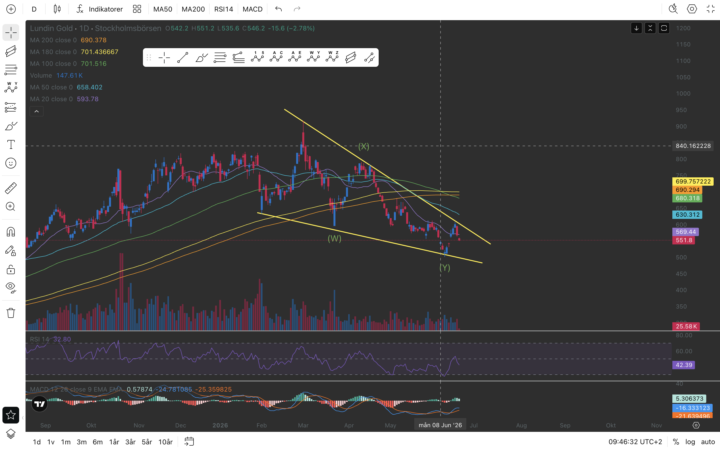Select the zoom in magnifier tool
Image resolution: width=720 pixels, height=451 pixels.
(x=11, y=207)
